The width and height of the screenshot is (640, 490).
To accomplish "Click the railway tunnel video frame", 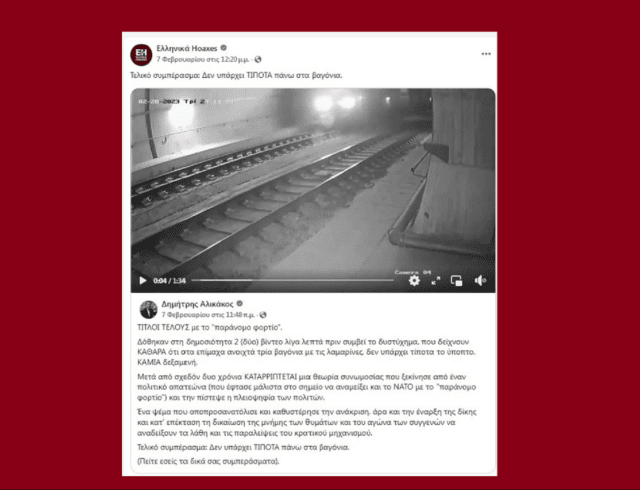I will point(313,182).
